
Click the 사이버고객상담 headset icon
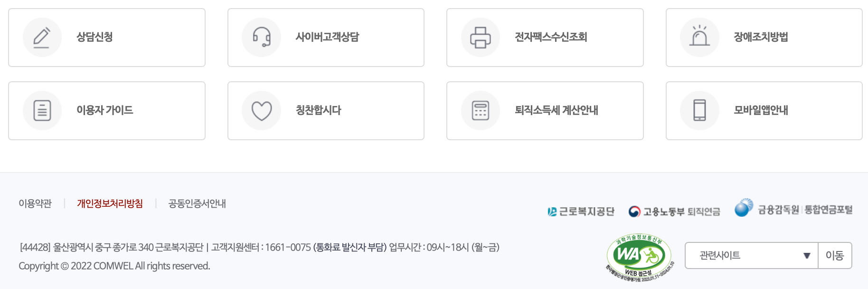click(x=261, y=37)
